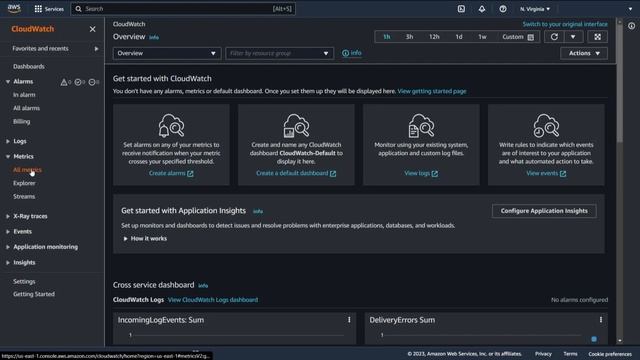Open metrics Explorer in the sidebar
The width and height of the screenshot is (640, 360).
(24, 183)
